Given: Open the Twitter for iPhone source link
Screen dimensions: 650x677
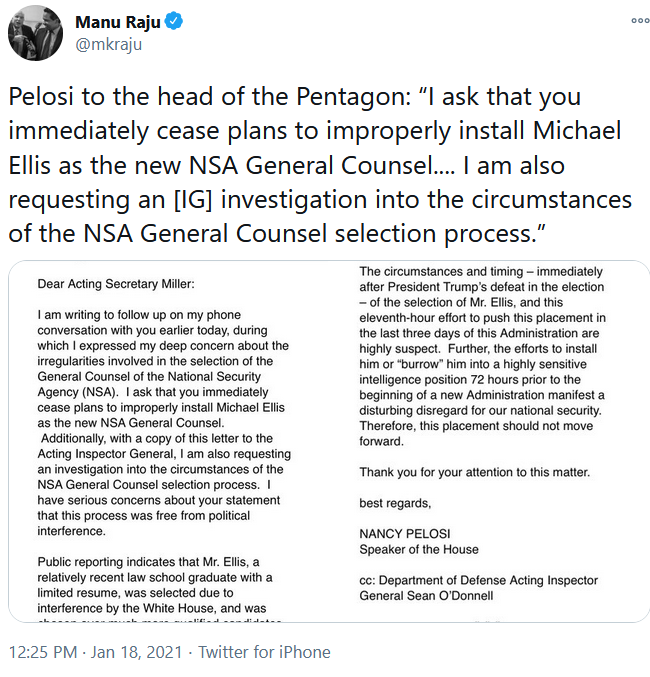Looking at the screenshot, I should (264, 652).
